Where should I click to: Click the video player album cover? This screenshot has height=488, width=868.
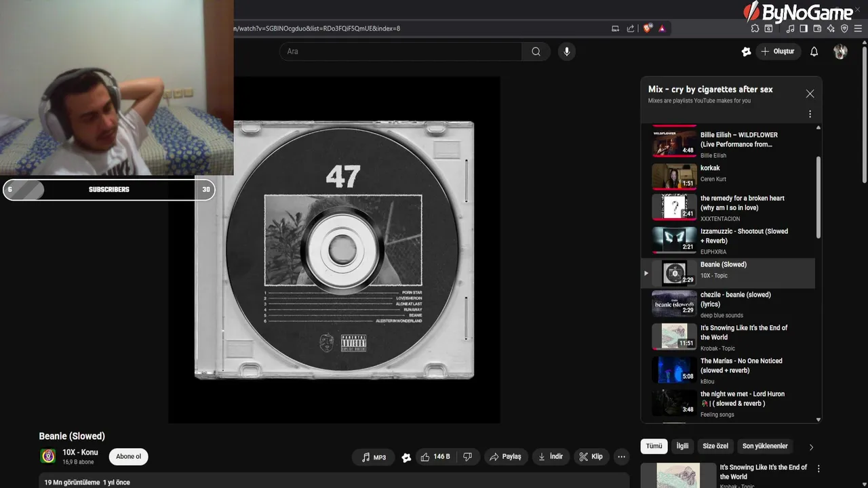[334, 249]
